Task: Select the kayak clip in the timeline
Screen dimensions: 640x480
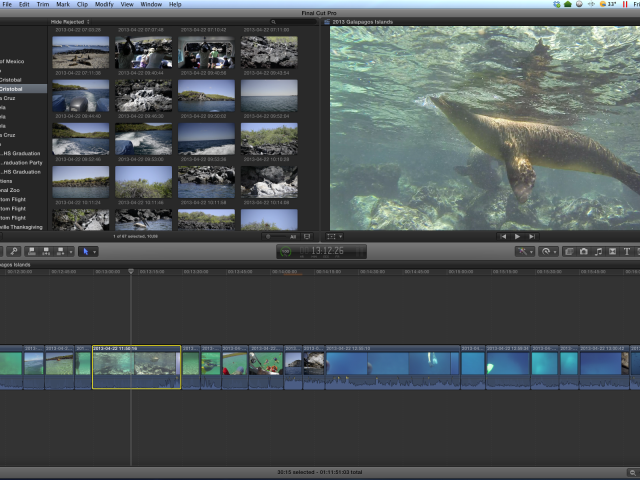Action: pyautogui.click(x=266, y=367)
